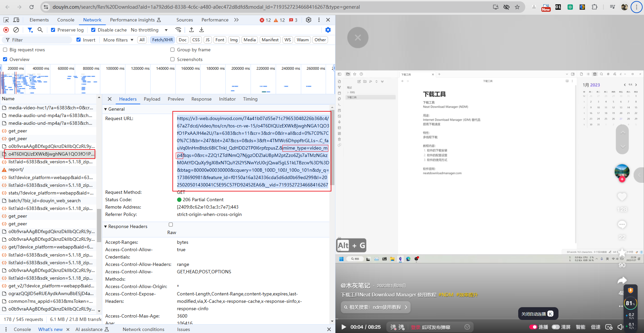The image size is (644, 333).
Task: Check the Raw response headers checkbox
Action: click(x=171, y=225)
